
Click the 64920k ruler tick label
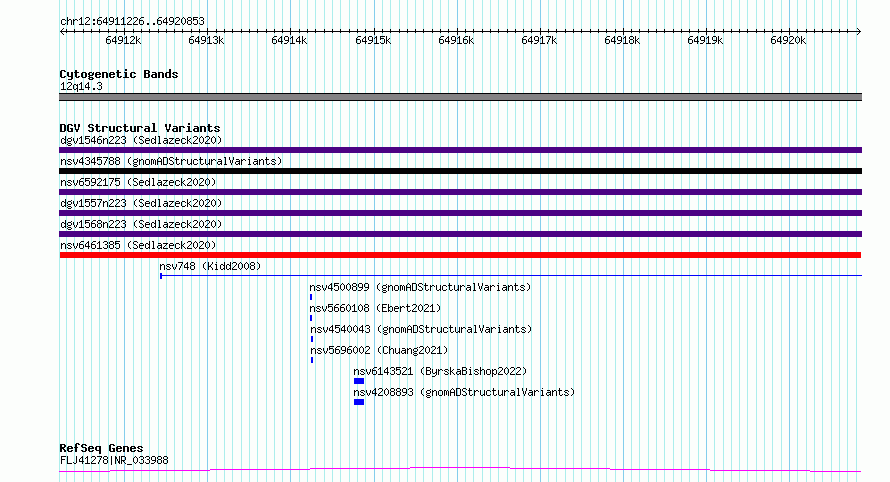[x=788, y=40]
